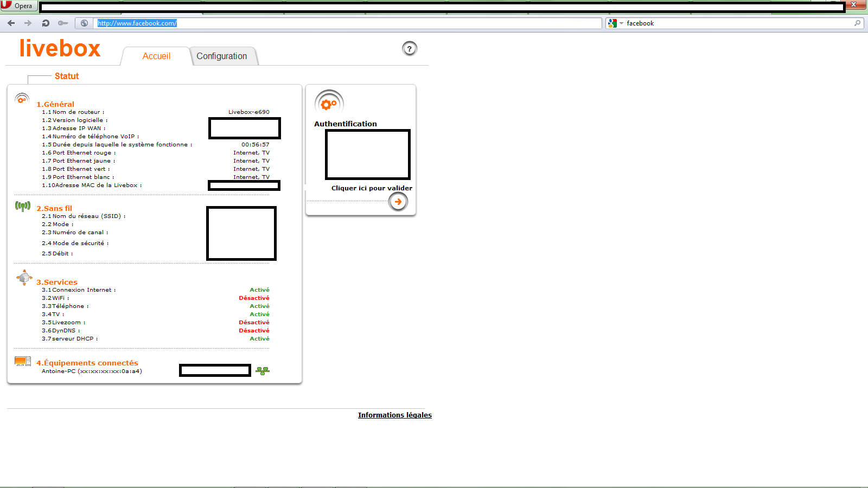
Task: Go forward with the browser forward arrow
Action: (28, 23)
